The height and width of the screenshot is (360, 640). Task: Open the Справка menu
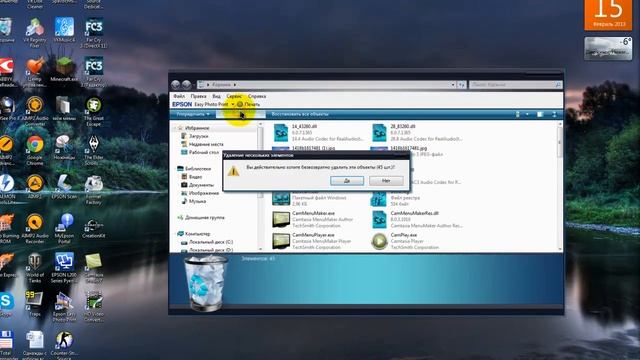[257, 96]
